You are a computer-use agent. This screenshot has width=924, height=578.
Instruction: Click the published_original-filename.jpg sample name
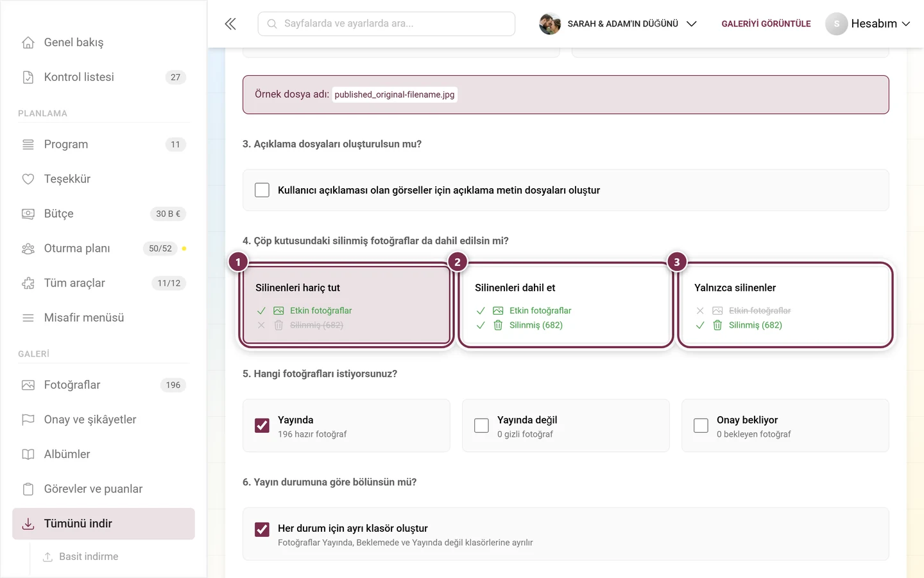395,94
